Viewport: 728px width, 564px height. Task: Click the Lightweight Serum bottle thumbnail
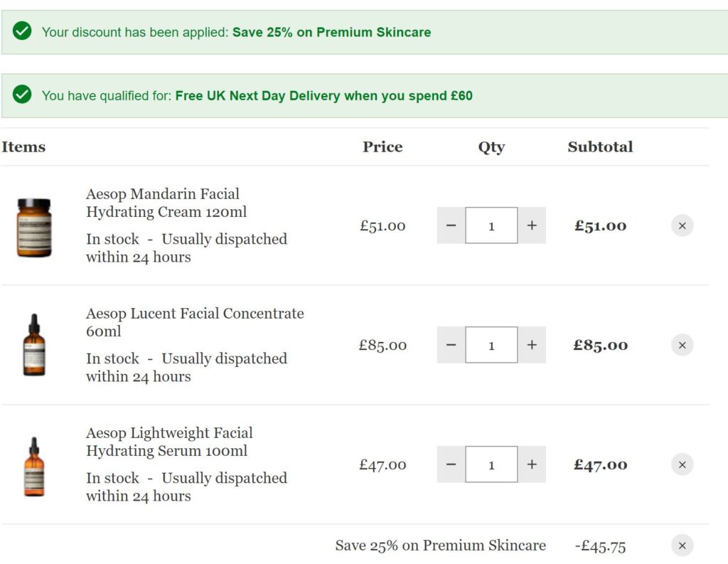click(x=33, y=466)
